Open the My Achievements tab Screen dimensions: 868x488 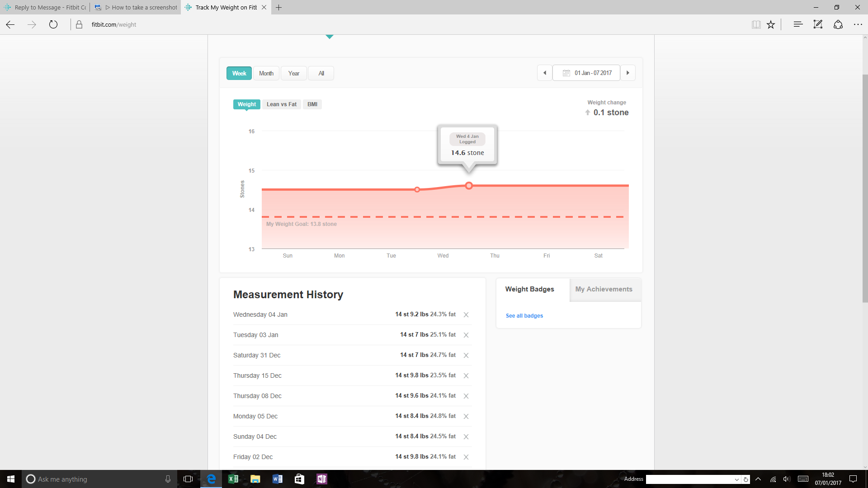click(x=604, y=289)
